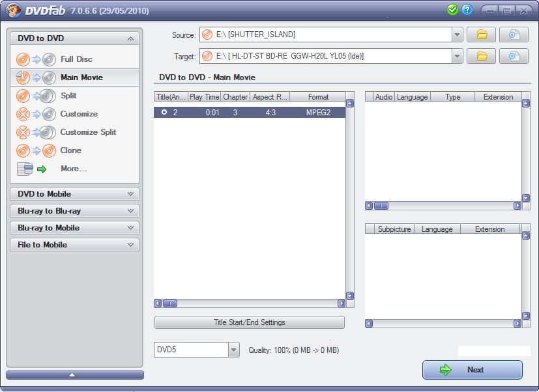Browse for Target folder using folder icon
This screenshot has height=392, width=539.
[481, 56]
